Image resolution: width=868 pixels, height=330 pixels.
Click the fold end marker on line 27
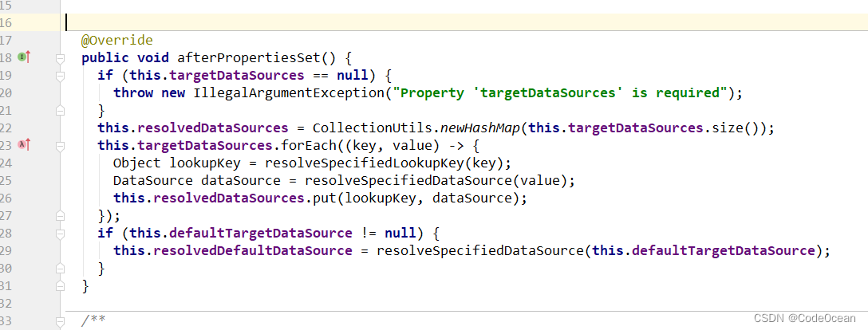[x=60, y=215]
